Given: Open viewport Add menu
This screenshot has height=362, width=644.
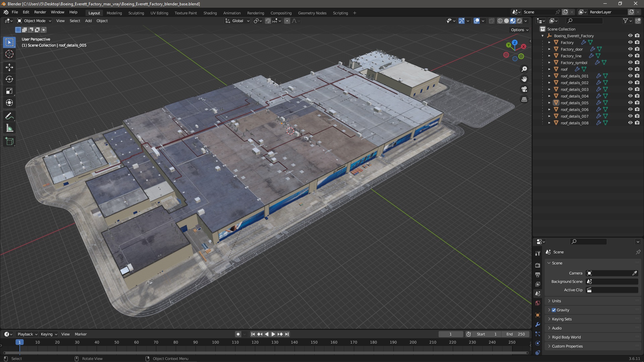Looking at the screenshot, I should point(88,21).
